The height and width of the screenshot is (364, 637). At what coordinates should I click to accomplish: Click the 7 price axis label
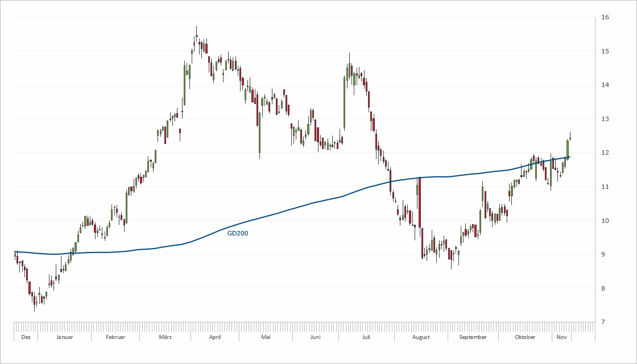click(x=604, y=322)
